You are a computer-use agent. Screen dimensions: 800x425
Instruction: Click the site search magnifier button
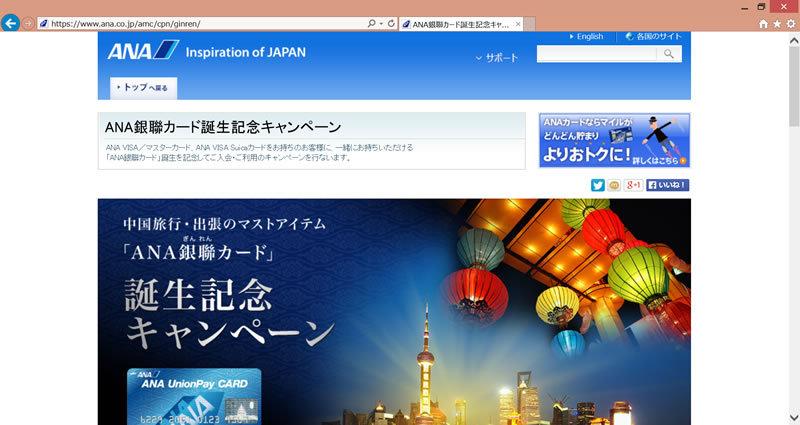669,54
